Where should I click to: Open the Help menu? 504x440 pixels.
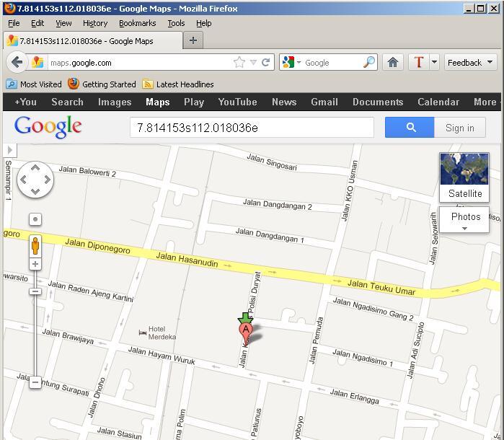point(204,23)
